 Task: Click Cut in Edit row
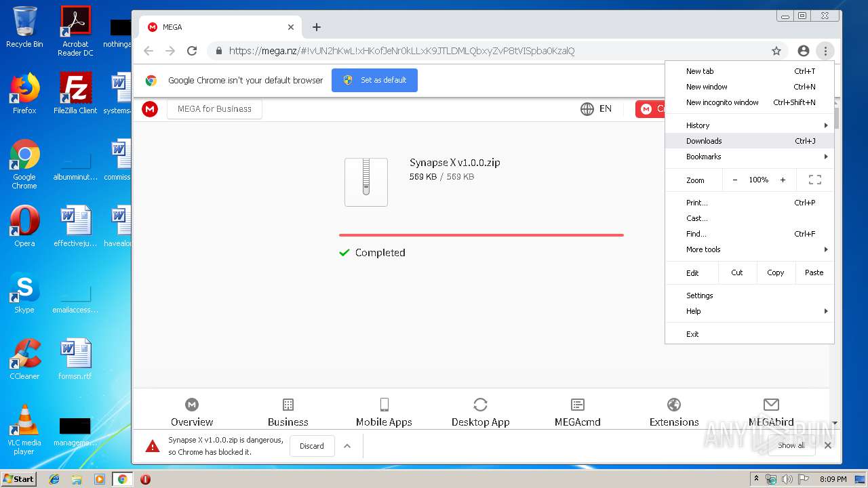[737, 272]
